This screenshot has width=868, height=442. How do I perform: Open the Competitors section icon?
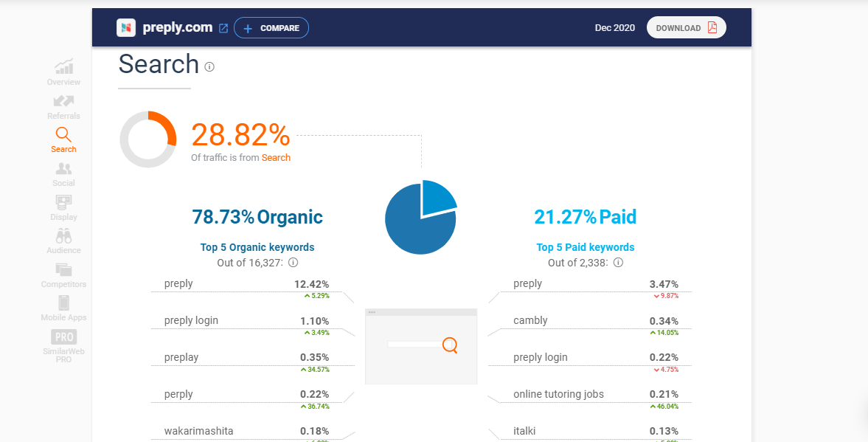pyautogui.click(x=63, y=270)
